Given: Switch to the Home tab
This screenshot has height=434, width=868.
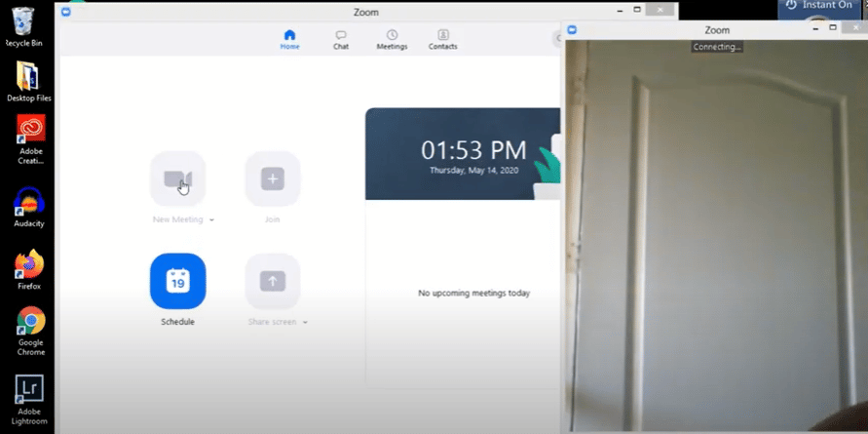Looking at the screenshot, I should [x=289, y=40].
